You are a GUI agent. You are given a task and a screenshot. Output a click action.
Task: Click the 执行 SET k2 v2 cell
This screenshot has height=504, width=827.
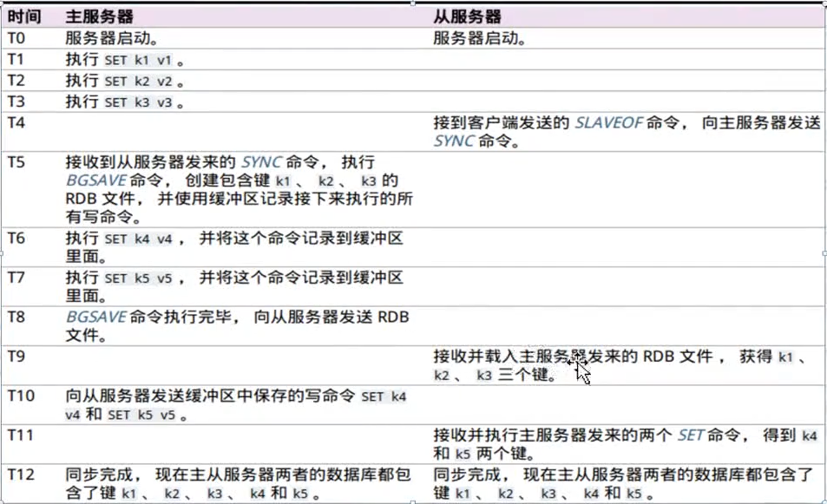click(x=124, y=81)
